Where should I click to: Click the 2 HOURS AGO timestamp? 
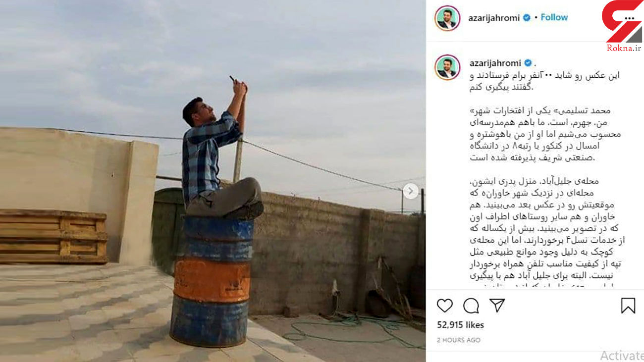tap(458, 340)
